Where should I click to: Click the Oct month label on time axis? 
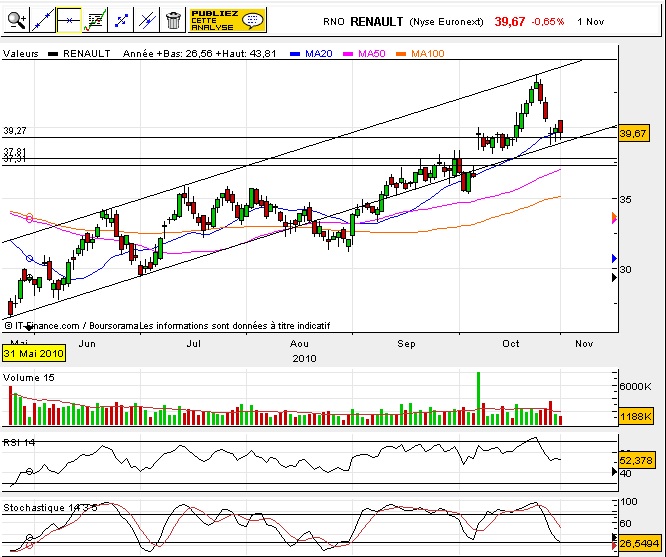(x=511, y=343)
